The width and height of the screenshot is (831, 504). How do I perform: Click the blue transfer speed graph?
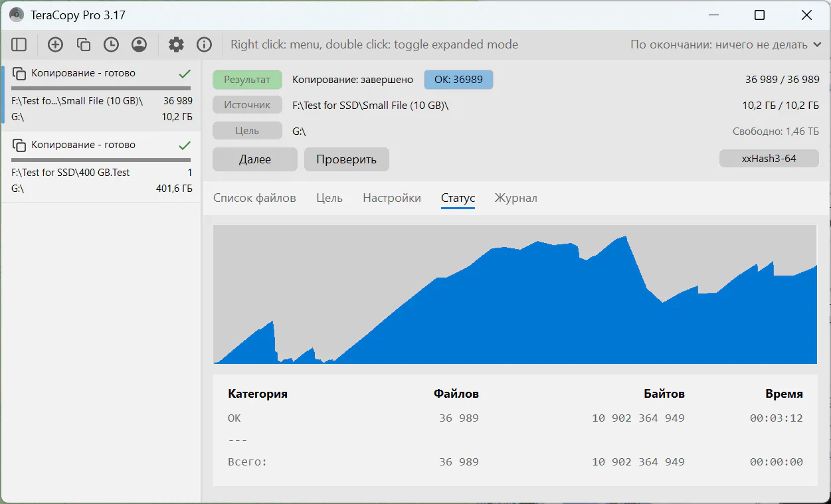tap(515, 294)
